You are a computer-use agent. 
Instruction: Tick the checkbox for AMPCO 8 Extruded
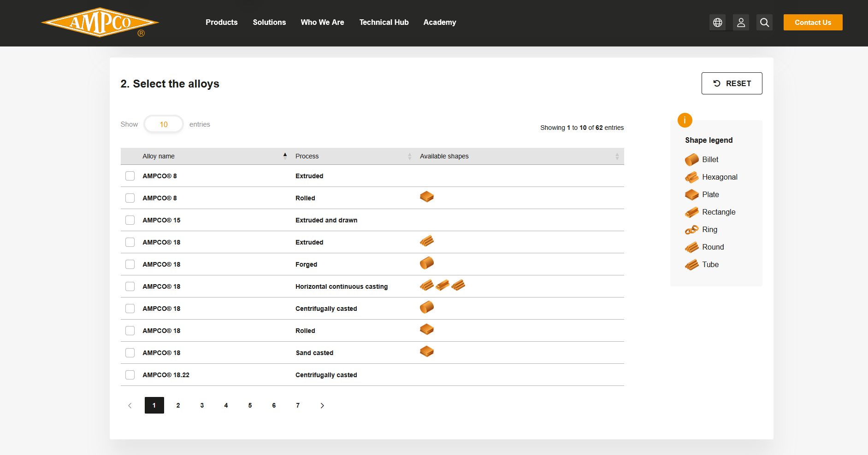pos(130,176)
